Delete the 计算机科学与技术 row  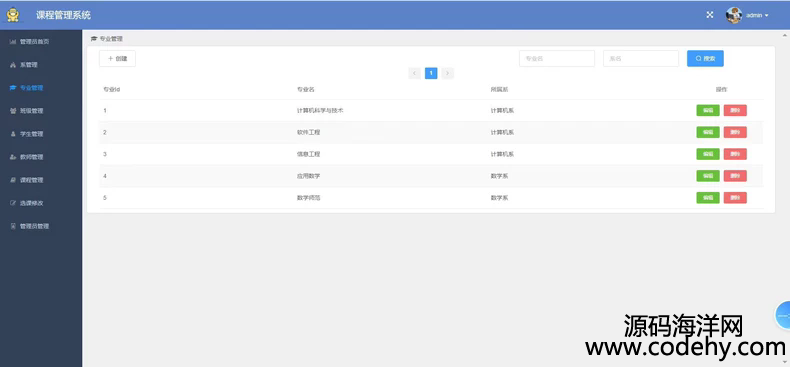pos(735,110)
